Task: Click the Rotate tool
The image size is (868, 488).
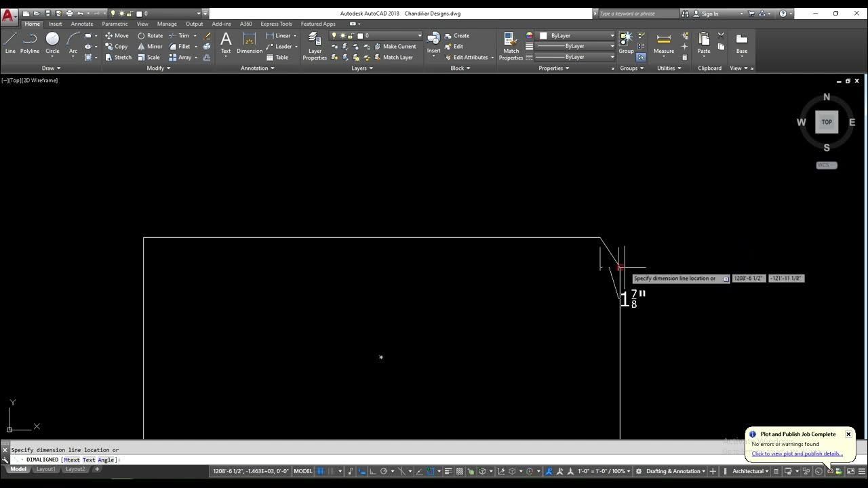Action: [150, 36]
